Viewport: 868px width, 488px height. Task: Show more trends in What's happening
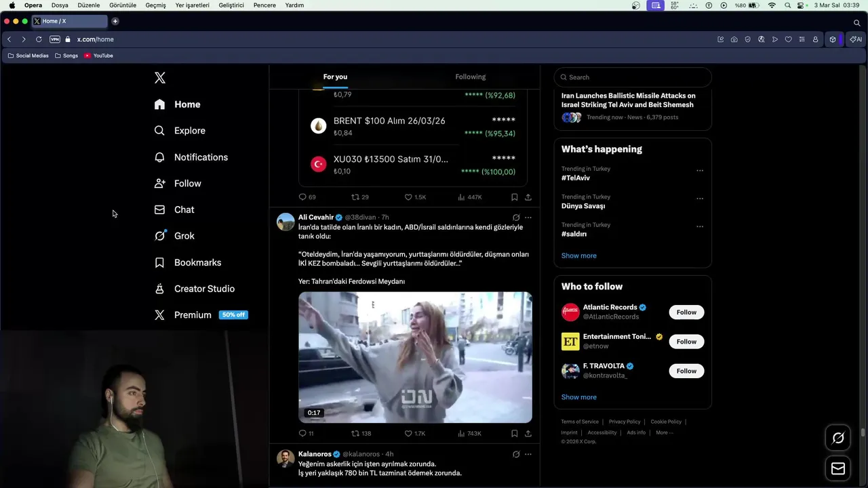click(579, 256)
